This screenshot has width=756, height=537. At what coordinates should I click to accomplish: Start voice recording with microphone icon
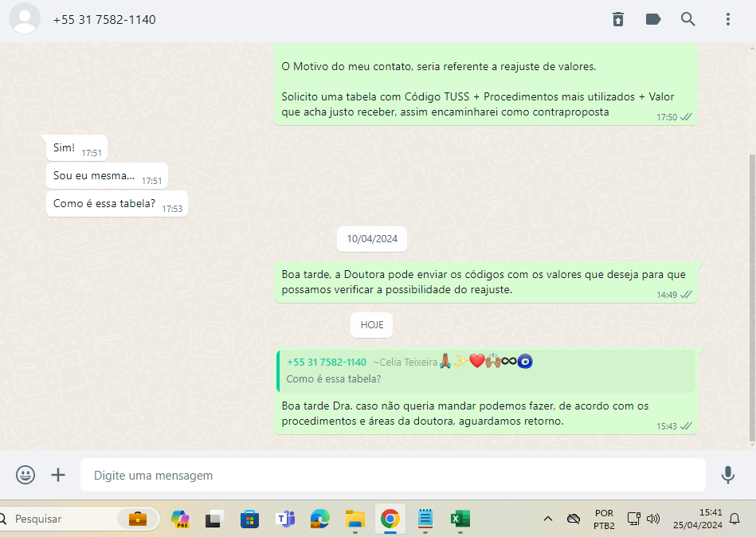pos(727,475)
